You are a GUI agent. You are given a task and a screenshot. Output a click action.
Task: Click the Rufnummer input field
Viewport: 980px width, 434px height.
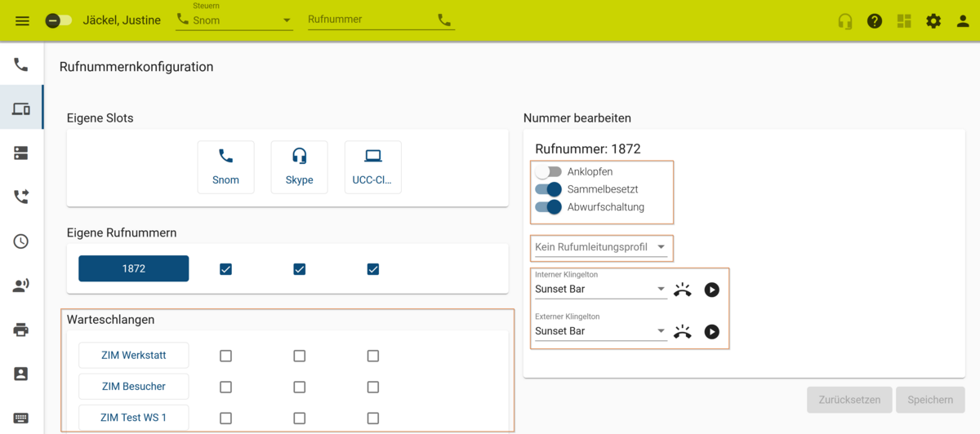pyautogui.click(x=371, y=20)
